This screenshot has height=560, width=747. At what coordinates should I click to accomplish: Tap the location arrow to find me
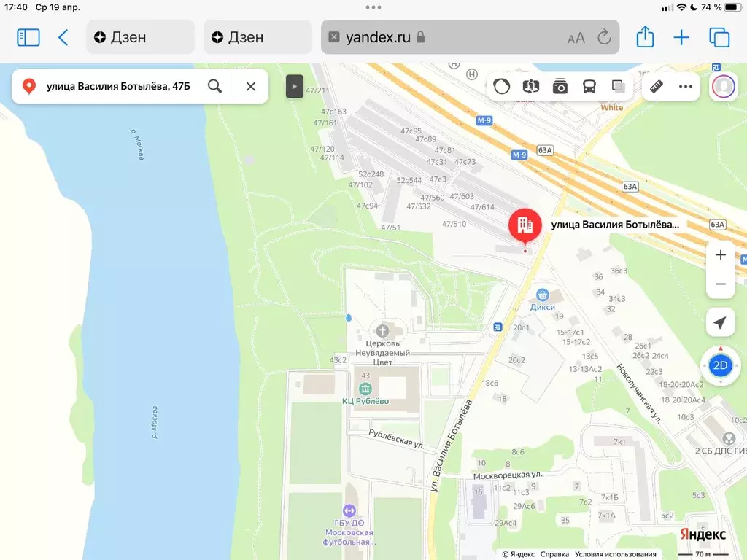[x=721, y=322]
